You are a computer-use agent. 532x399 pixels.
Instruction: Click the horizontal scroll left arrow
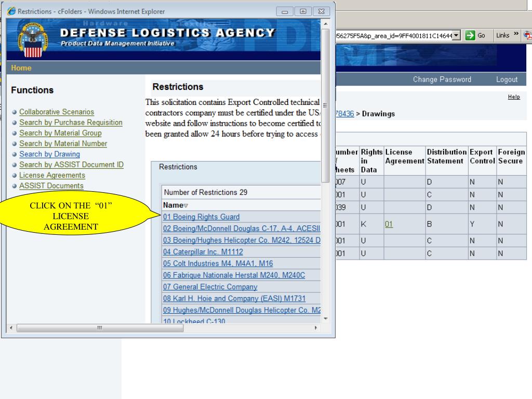[11, 328]
